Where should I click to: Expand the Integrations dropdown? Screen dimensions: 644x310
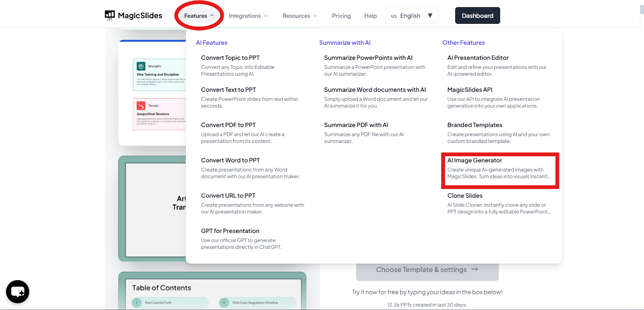pyautogui.click(x=248, y=16)
